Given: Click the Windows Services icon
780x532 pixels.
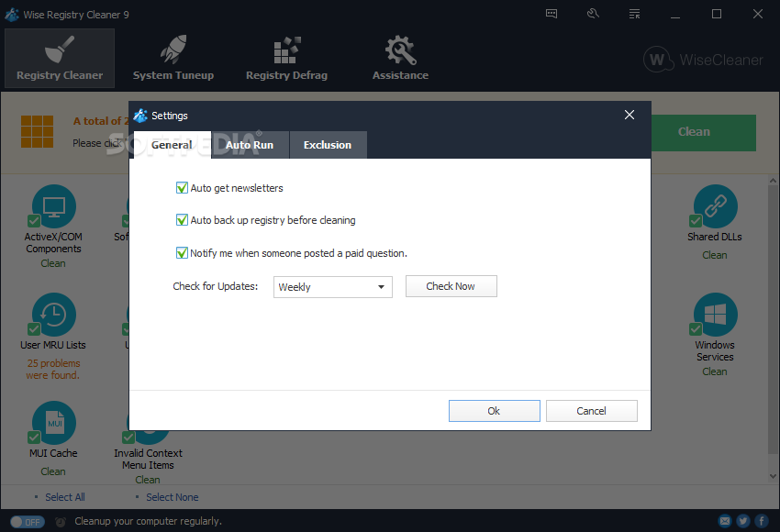Looking at the screenshot, I should [716, 315].
